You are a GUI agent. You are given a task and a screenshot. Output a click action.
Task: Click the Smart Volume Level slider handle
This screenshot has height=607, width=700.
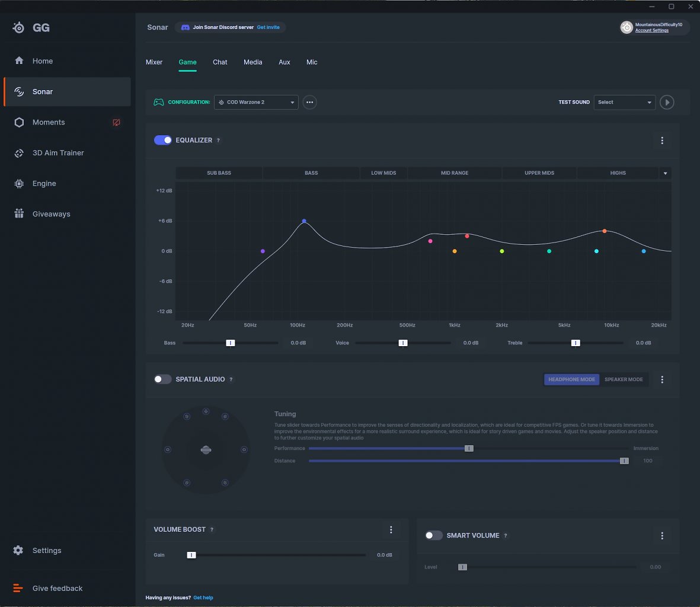pos(462,567)
